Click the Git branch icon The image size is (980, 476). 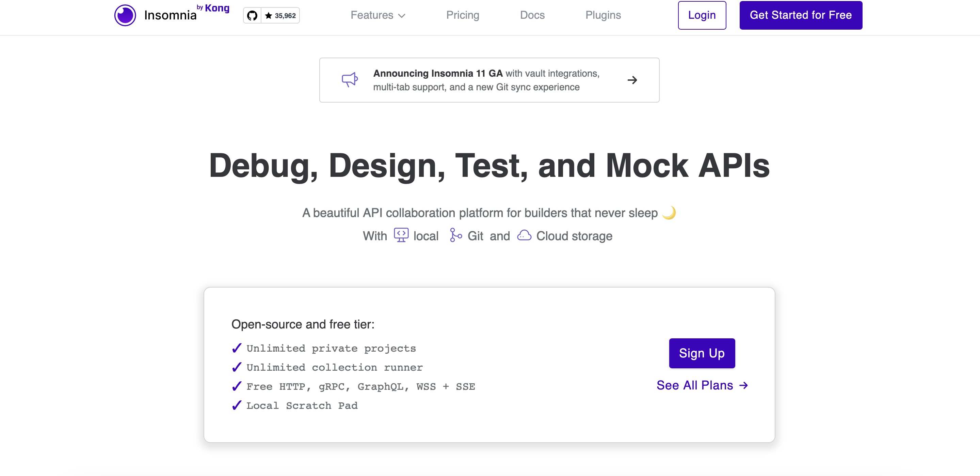click(455, 235)
